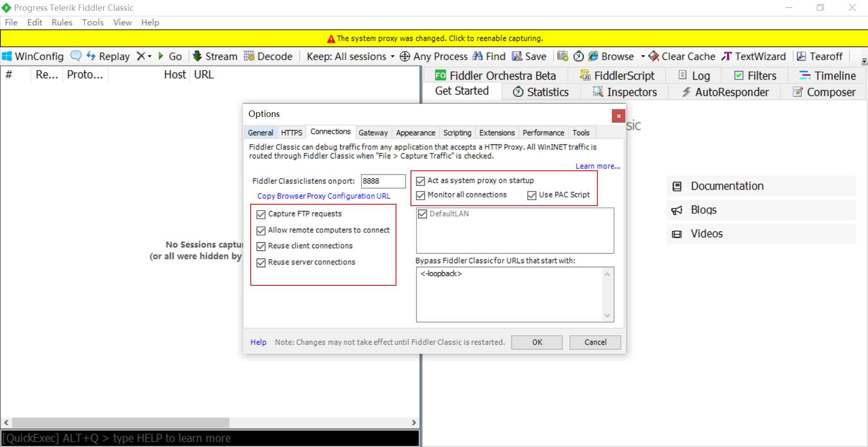868x447 pixels.
Task: Switch to the Log tab
Action: click(694, 76)
